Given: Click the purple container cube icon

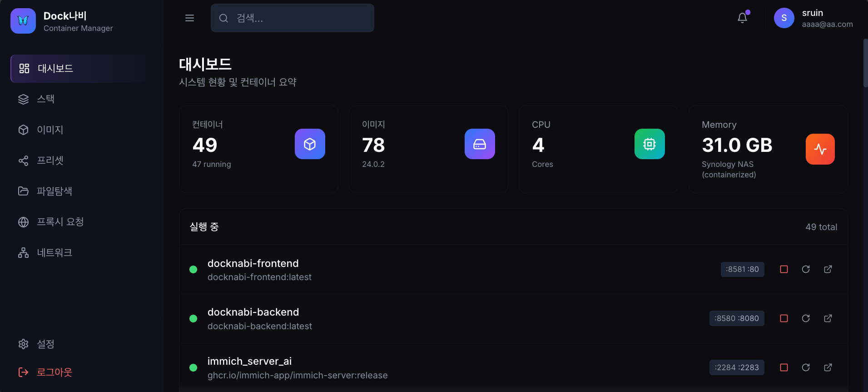Looking at the screenshot, I should pyautogui.click(x=310, y=144).
